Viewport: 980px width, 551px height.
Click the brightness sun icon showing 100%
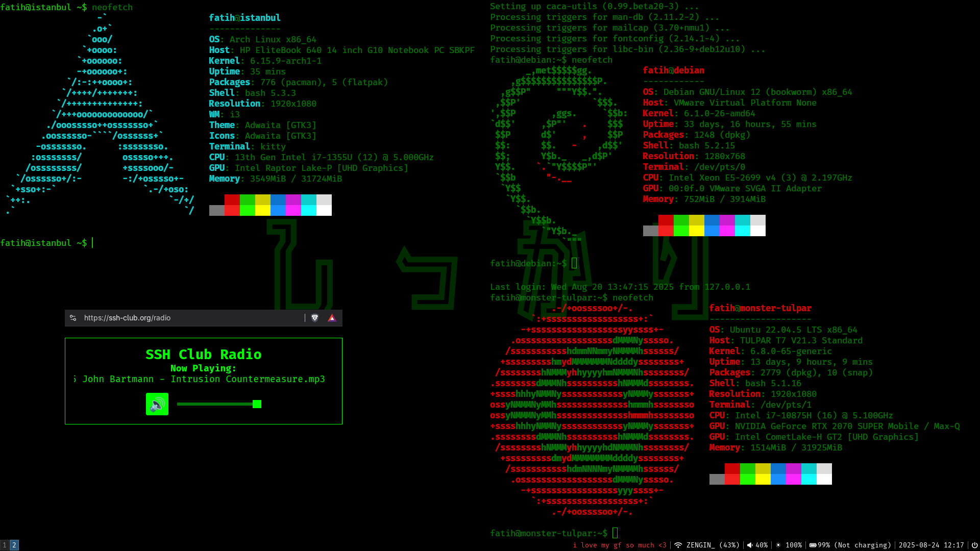point(778,545)
